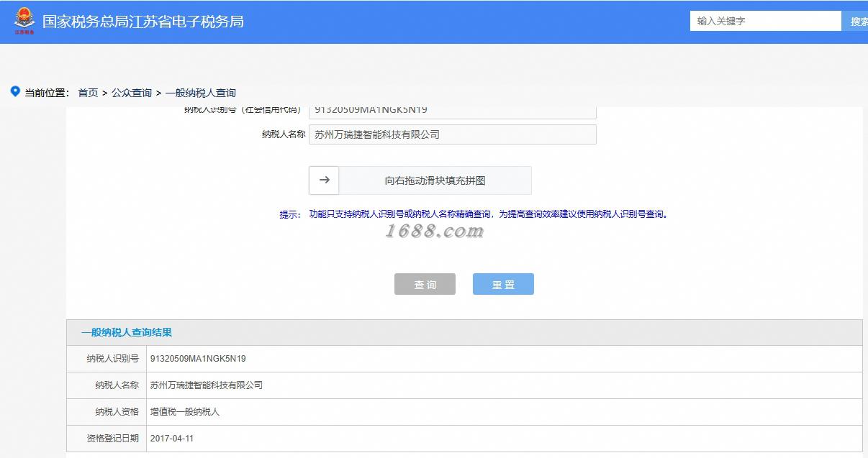
Task: Click the 纳税人名称 input field
Action: (452, 134)
